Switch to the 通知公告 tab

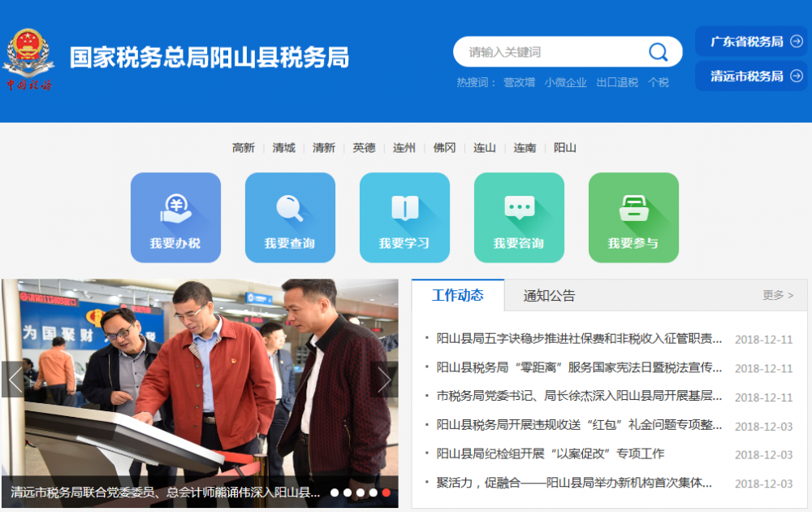tap(549, 296)
